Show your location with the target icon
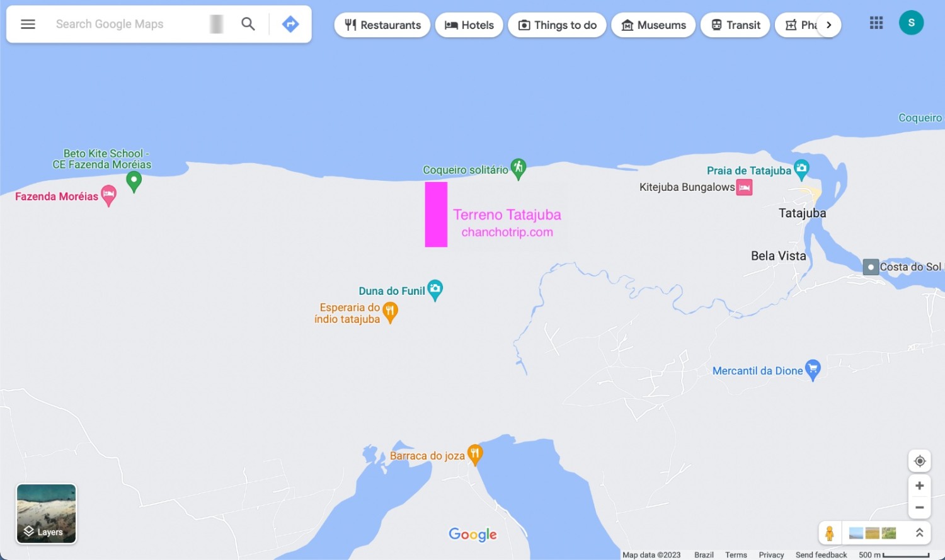Image resolution: width=945 pixels, height=560 pixels. (x=920, y=461)
